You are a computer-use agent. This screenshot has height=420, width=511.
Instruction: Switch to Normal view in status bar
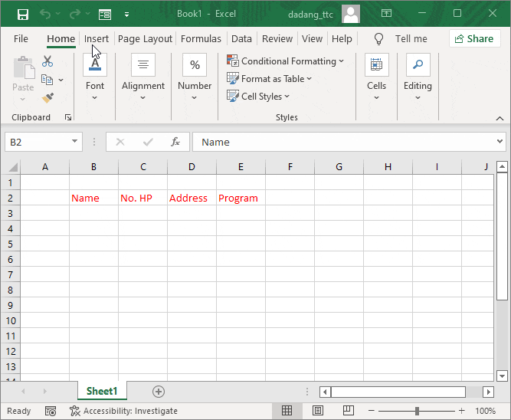287,411
